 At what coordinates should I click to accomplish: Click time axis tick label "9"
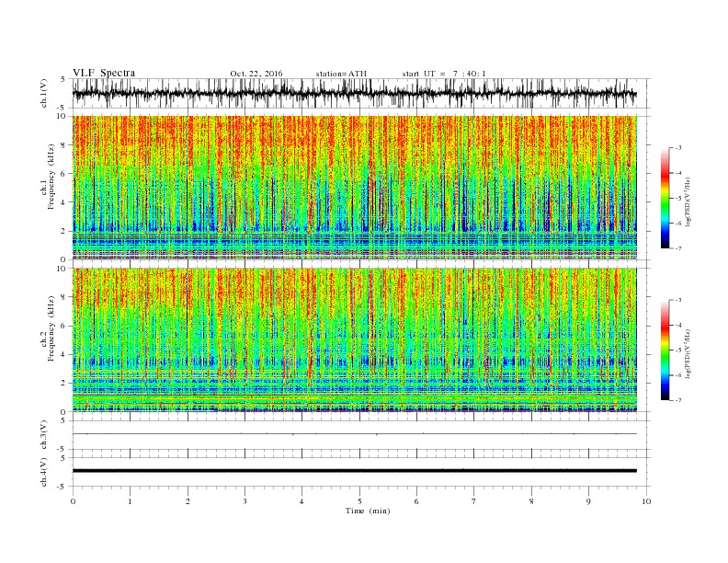tap(588, 501)
